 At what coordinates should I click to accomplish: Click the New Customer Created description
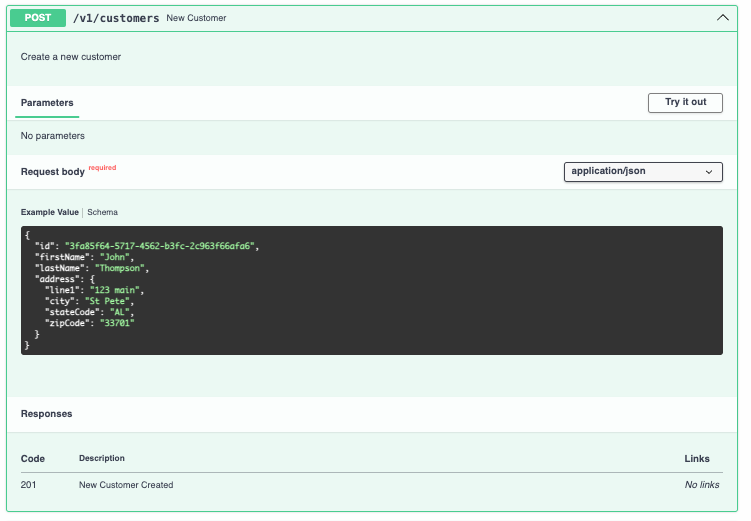click(126, 485)
